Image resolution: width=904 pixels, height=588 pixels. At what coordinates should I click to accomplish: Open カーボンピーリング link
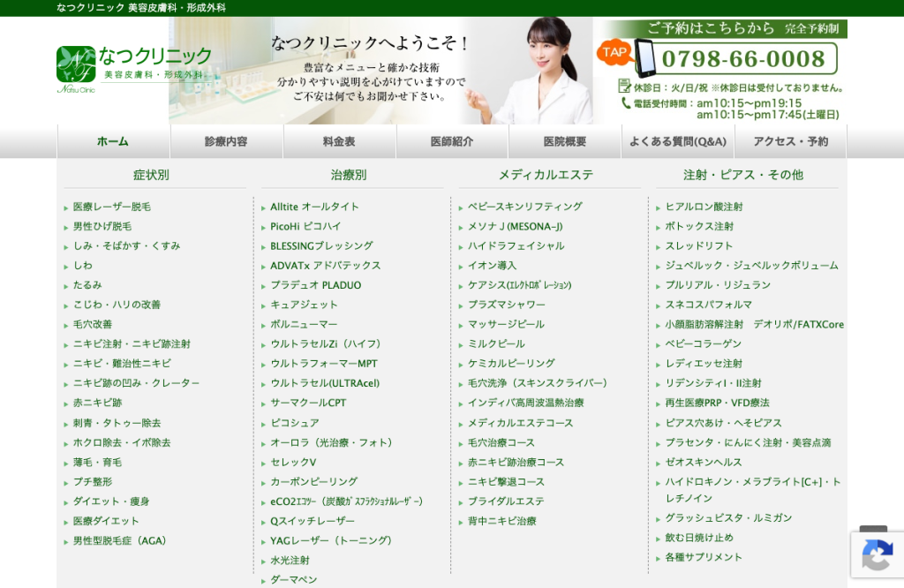314,481
